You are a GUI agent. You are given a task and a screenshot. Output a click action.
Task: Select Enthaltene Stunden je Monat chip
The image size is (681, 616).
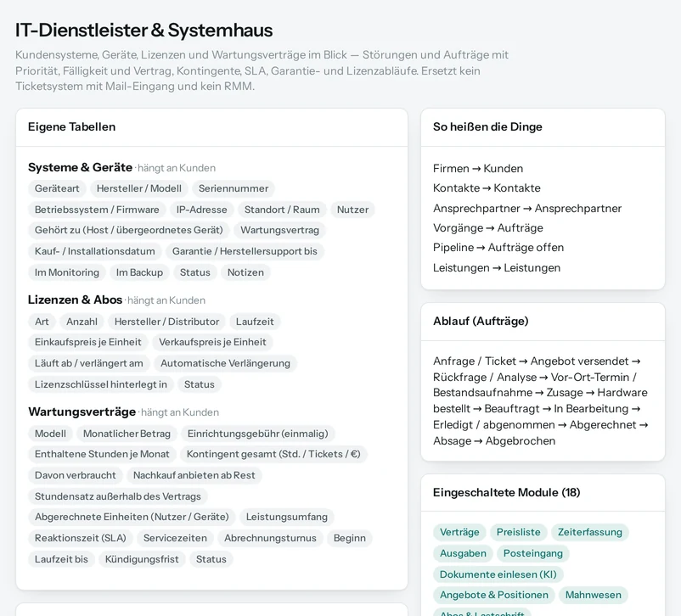[x=102, y=454]
